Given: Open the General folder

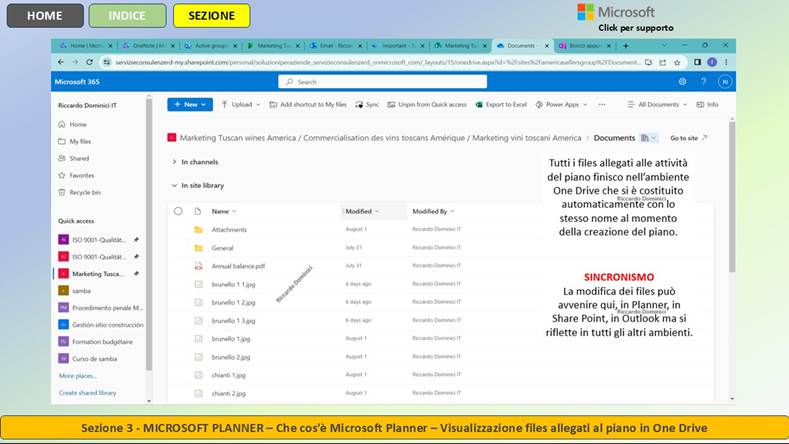Looking at the screenshot, I should pyautogui.click(x=222, y=248).
